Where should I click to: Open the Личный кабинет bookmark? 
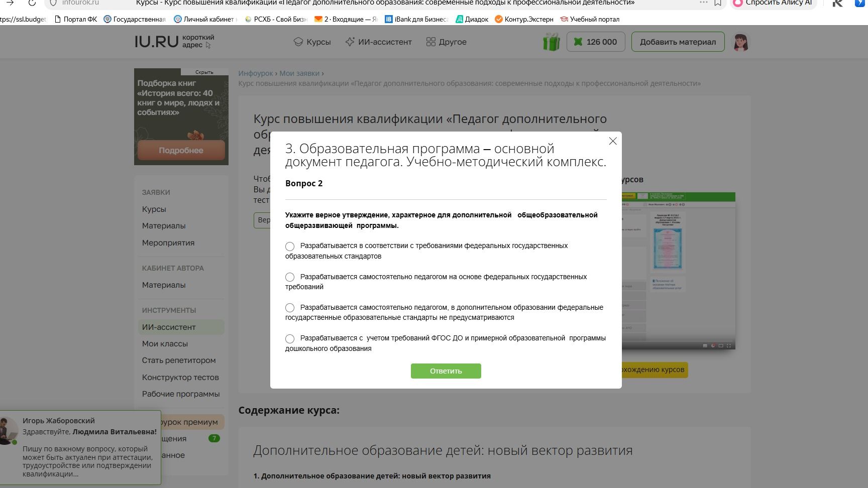(205, 19)
